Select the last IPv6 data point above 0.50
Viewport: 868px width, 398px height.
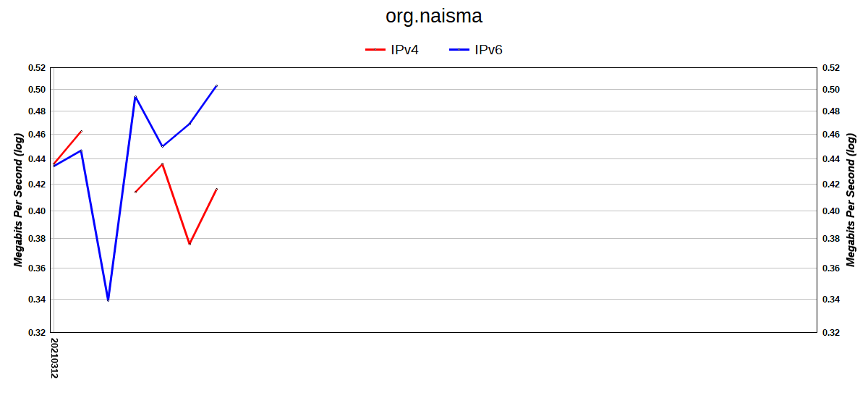(216, 86)
